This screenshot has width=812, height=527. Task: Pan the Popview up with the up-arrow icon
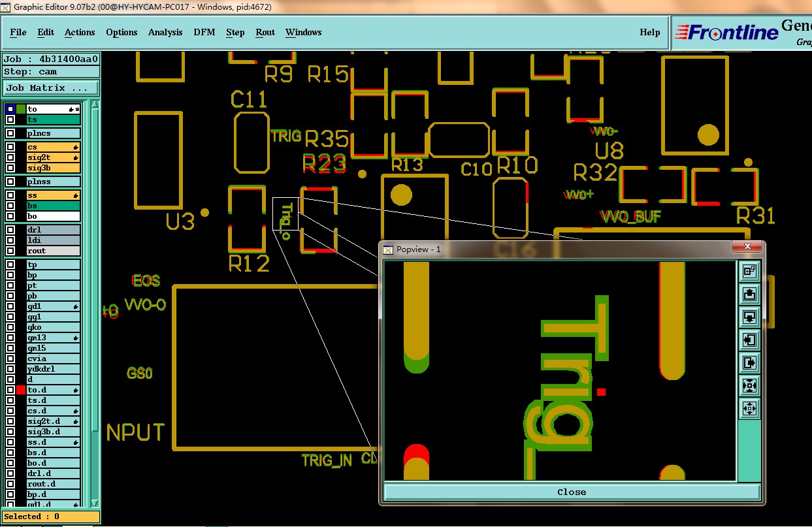(x=749, y=295)
